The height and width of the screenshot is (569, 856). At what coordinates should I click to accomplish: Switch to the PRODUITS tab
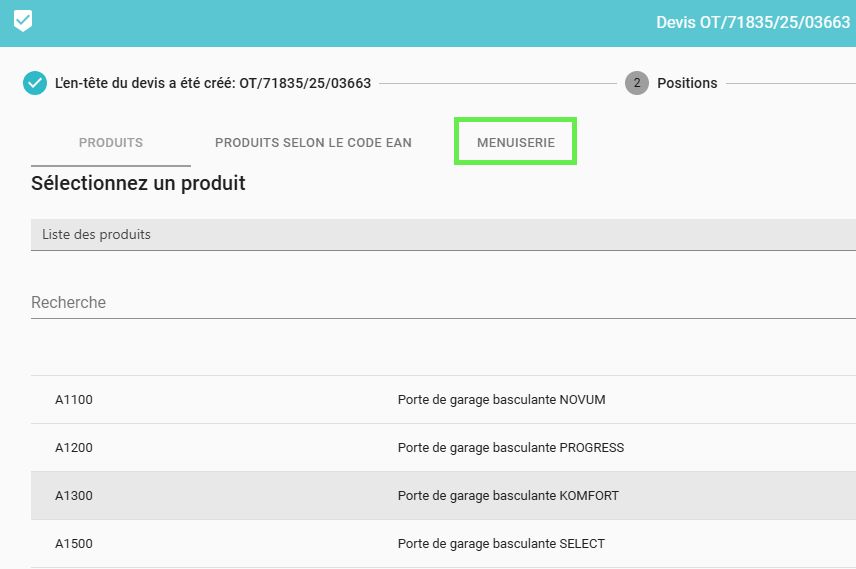pyautogui.click(x=111, y=143)
